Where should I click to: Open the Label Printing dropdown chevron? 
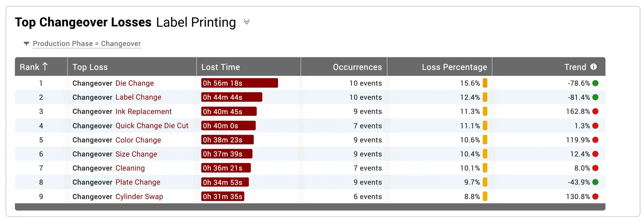pyautogui.click(x=247, y=22)
